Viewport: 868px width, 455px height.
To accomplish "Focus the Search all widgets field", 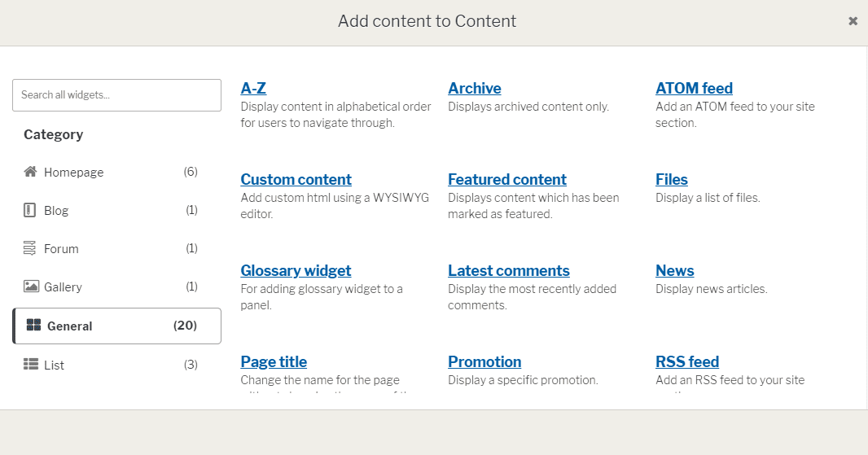I will (x=116, y=95).
